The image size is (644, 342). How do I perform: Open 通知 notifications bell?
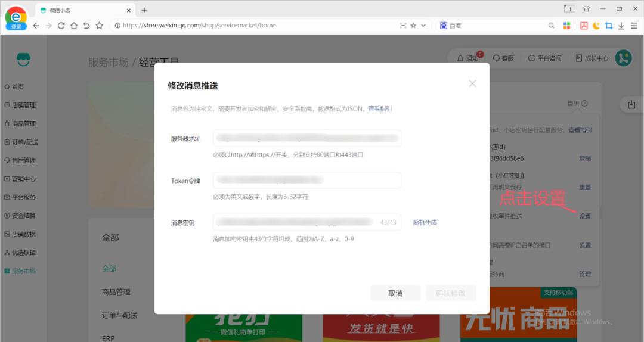[468, 58]
